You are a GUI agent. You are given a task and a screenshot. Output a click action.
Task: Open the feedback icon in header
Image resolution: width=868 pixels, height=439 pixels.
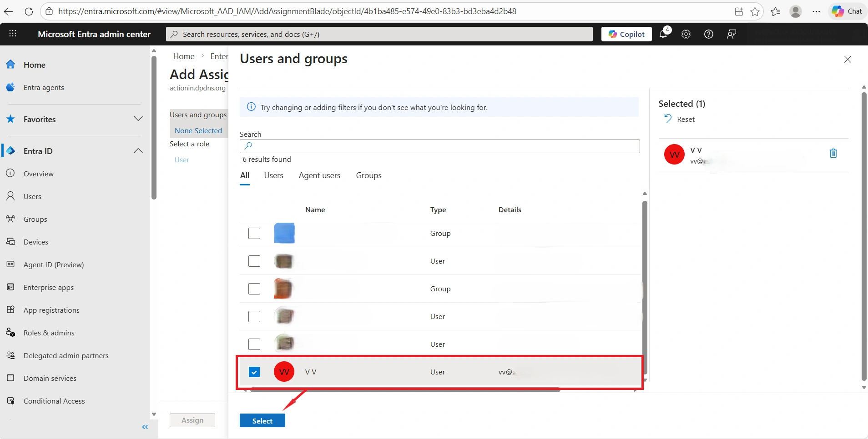coord(732,34)
